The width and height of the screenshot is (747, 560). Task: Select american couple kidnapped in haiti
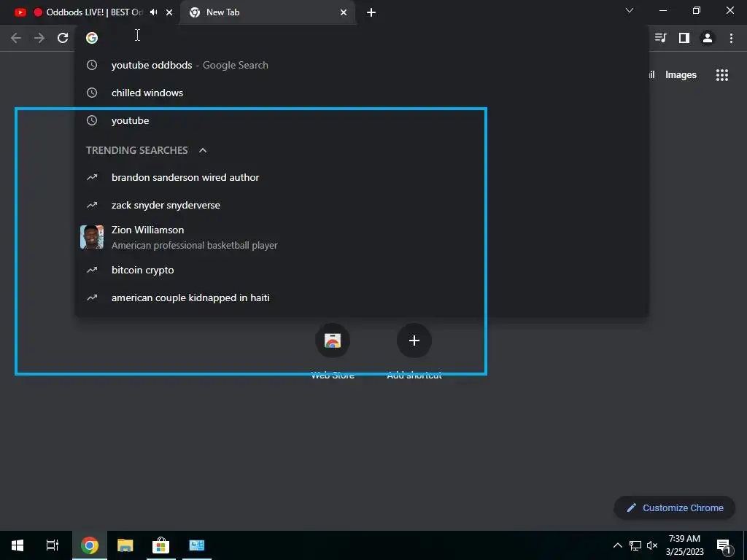(362, 297)
